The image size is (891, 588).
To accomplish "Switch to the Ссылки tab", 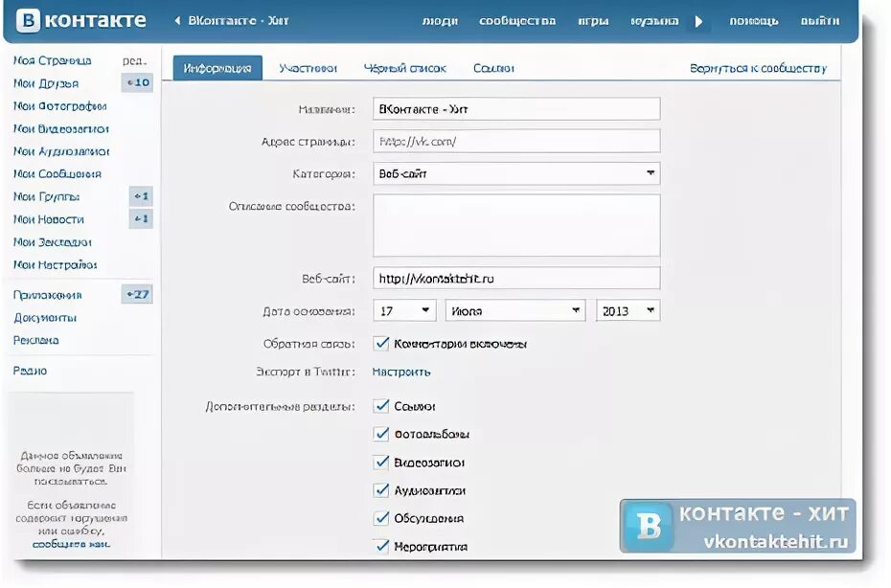I will (x=493, y=68).
